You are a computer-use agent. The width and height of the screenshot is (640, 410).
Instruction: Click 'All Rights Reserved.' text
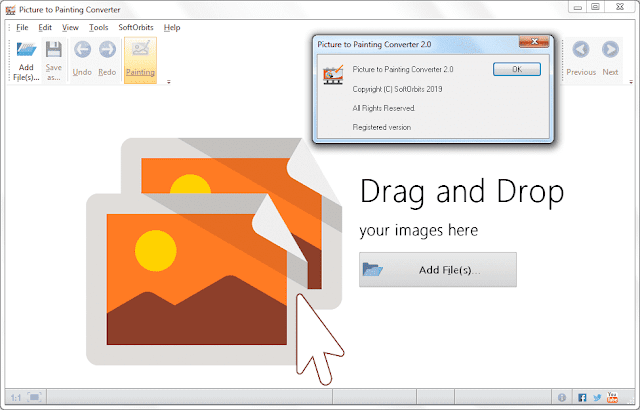(384, 108)
